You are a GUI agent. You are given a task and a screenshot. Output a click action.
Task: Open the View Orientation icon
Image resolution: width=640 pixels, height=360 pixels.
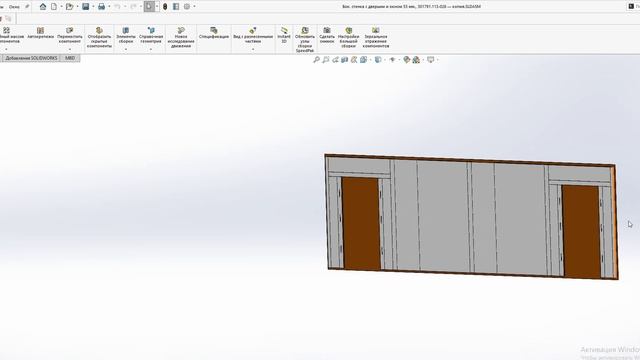point(363,60)
